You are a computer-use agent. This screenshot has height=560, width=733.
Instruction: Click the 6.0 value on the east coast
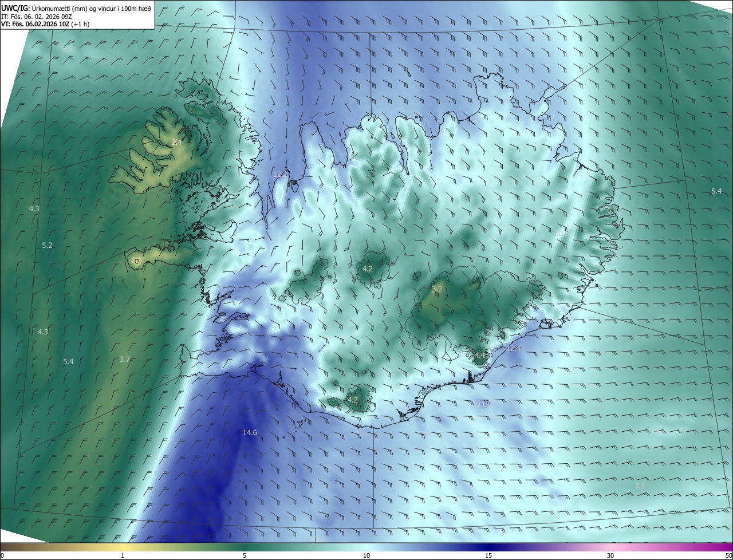point(612,210)
